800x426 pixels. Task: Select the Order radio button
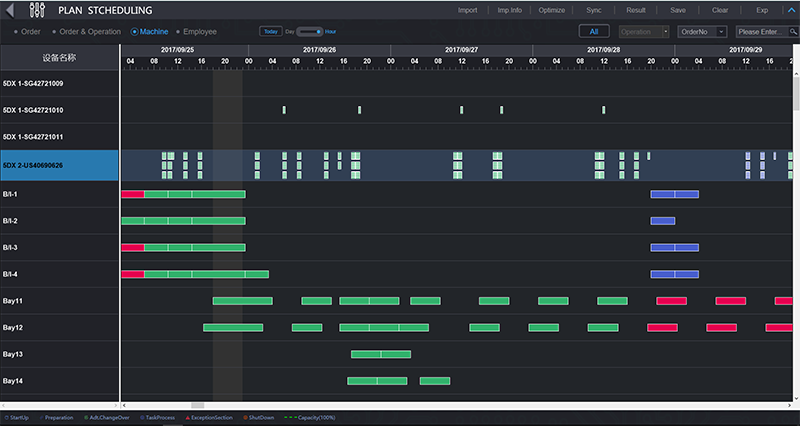14,32
